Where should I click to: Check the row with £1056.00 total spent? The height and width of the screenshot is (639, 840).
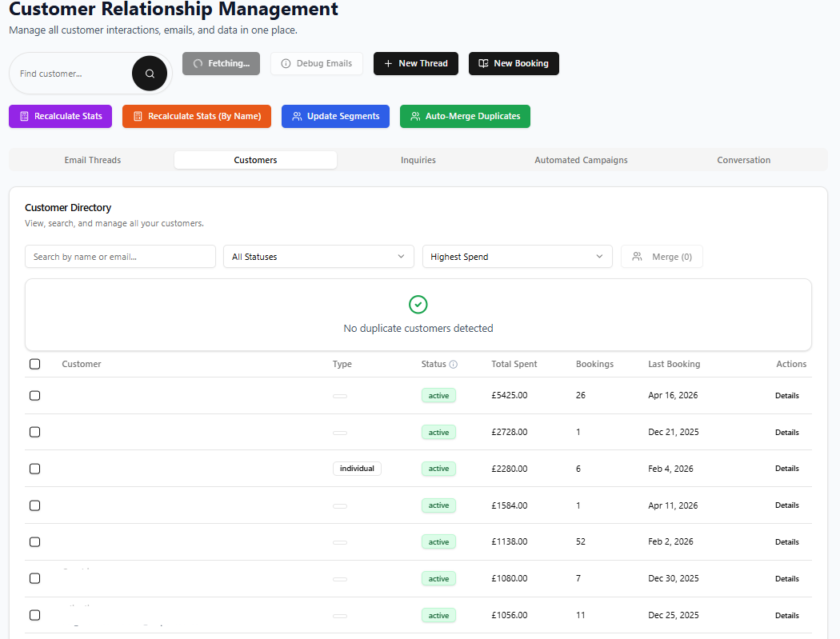pyautogui.click(x=35, y=615)
